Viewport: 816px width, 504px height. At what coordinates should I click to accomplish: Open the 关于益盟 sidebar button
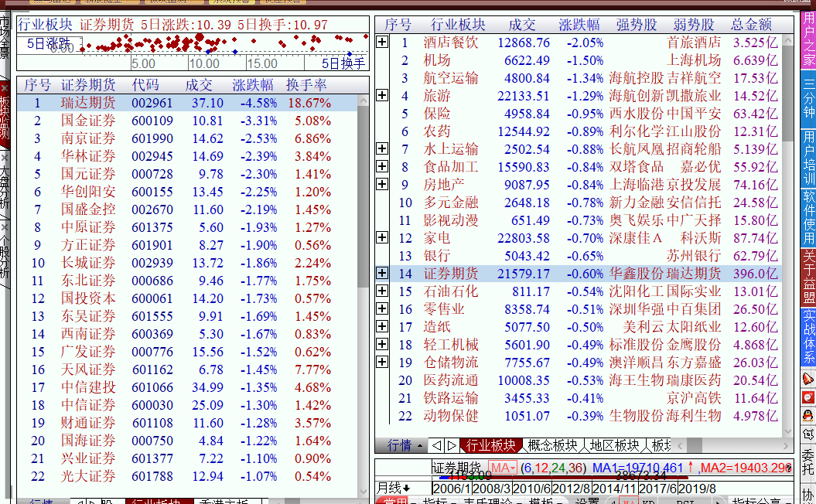809,278
